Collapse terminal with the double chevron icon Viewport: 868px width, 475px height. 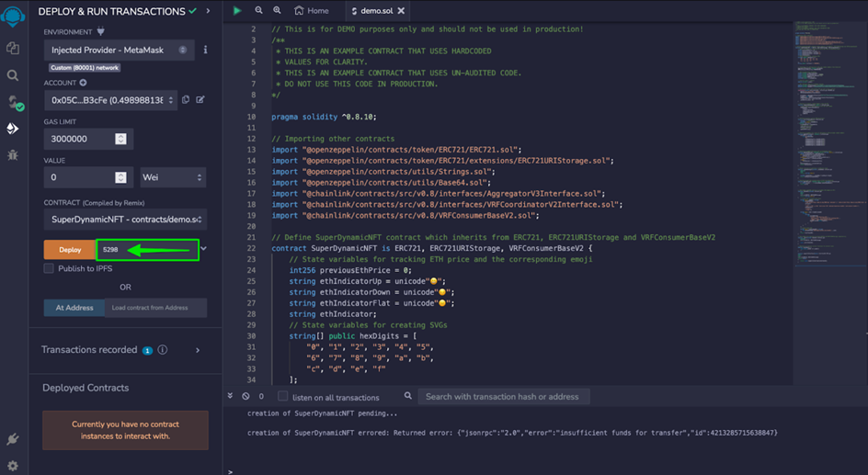[230, 397]
